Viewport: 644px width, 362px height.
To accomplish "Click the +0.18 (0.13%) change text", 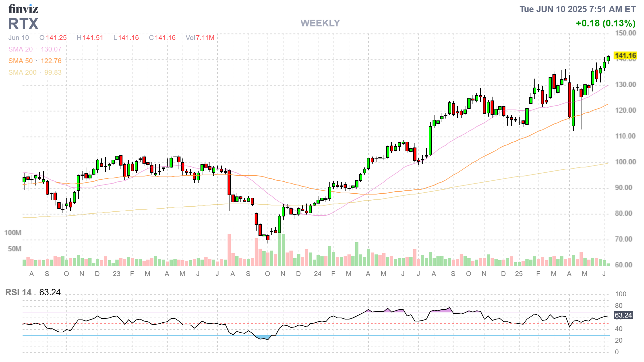I will coord(605,23).
